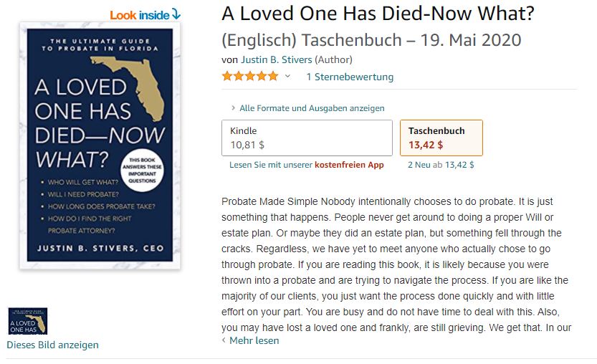
Task: Open the 1 Sternebewertung reviews link
Action: coord(350,77)
